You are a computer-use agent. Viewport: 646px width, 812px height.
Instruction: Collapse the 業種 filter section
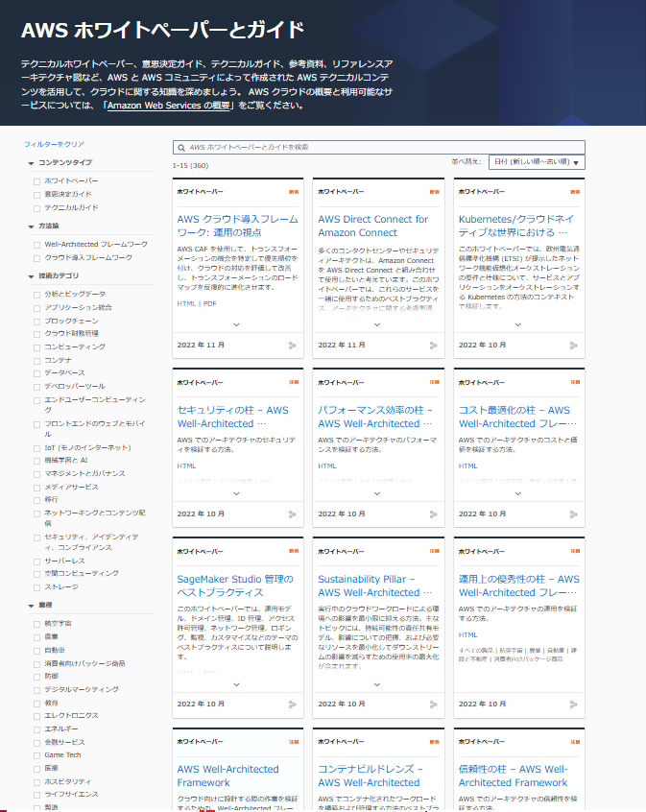pyautogui.click(x=31, y=606)
